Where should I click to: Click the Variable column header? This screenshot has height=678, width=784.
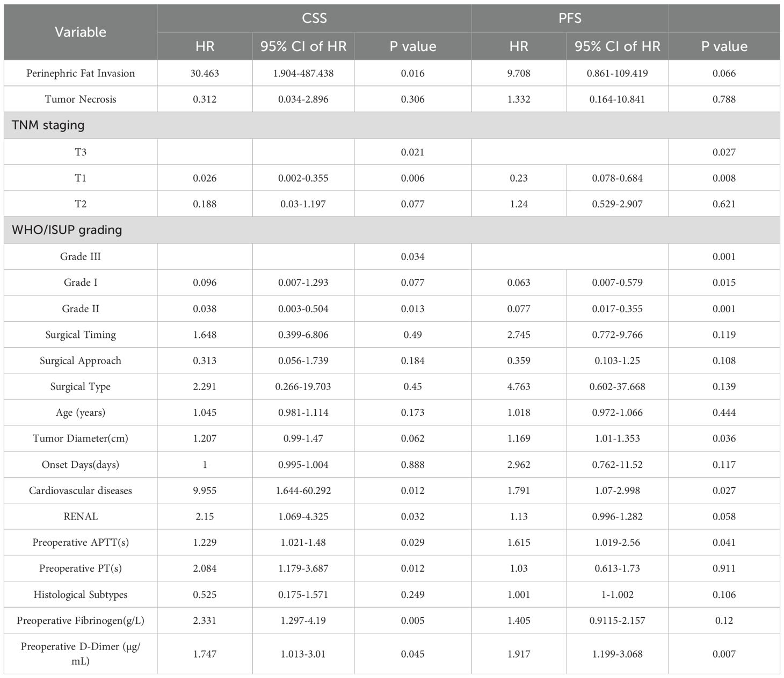[x=81, y=32]
